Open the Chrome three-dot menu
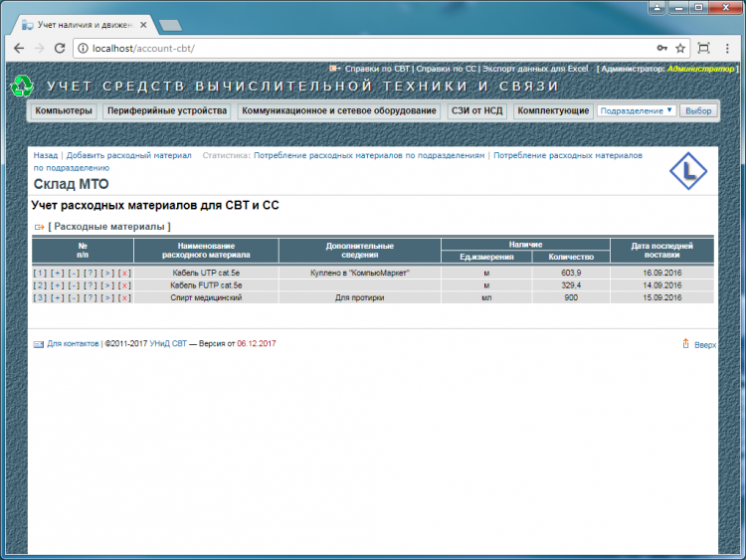 (727, 48)
